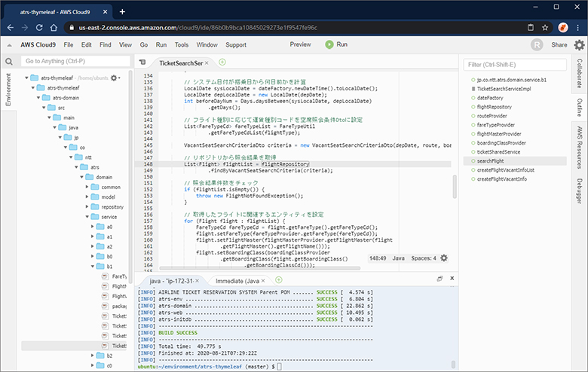Viewport: 588px width, 372px height.
Task: Click the browser address bar URL
Action: point(198,28)
